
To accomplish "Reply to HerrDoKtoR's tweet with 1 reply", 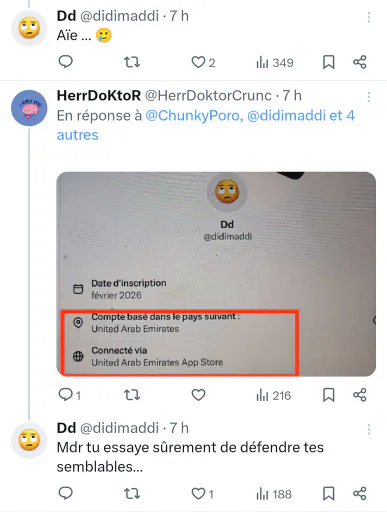I will pos(70,395).
